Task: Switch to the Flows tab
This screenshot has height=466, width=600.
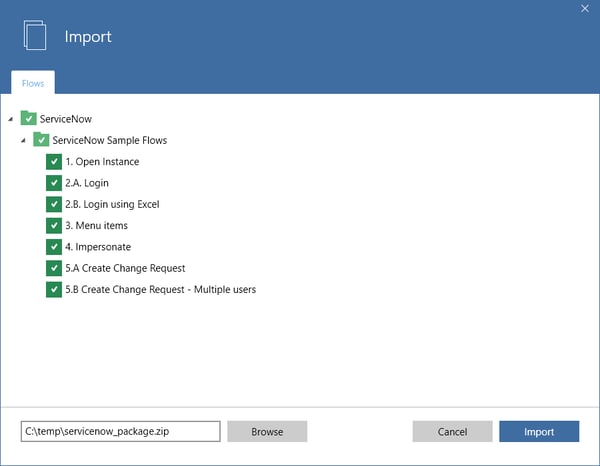Action: coord(33,83)
